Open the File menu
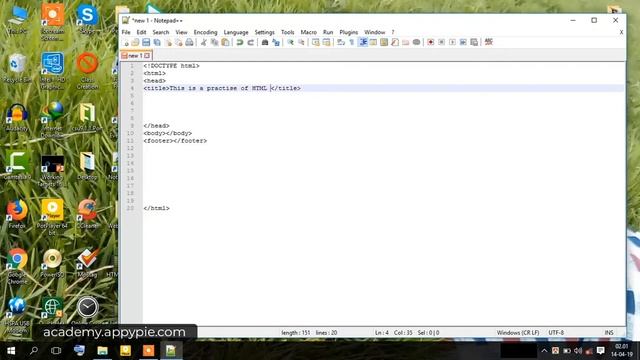 pyautogui.click(x=126, y=32)
